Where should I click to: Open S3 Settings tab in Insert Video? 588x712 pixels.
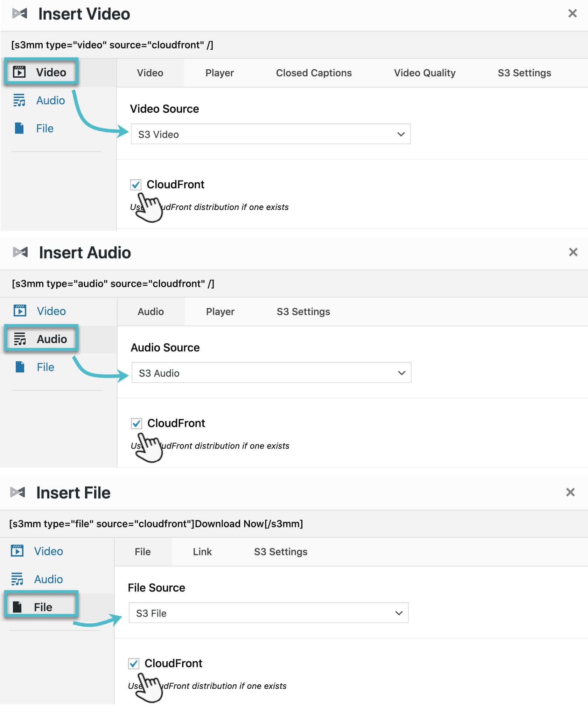click(x=524, y=73)
